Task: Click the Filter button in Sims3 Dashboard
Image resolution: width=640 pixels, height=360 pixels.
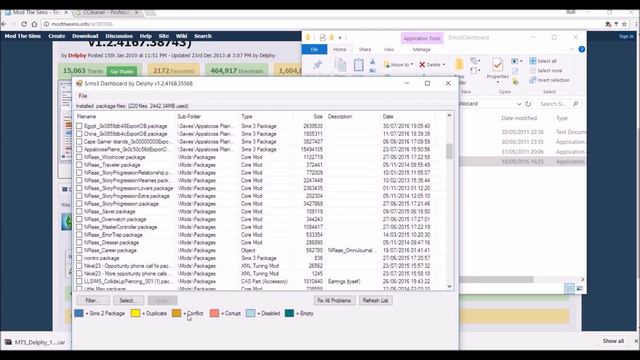Action: (93, 300)
